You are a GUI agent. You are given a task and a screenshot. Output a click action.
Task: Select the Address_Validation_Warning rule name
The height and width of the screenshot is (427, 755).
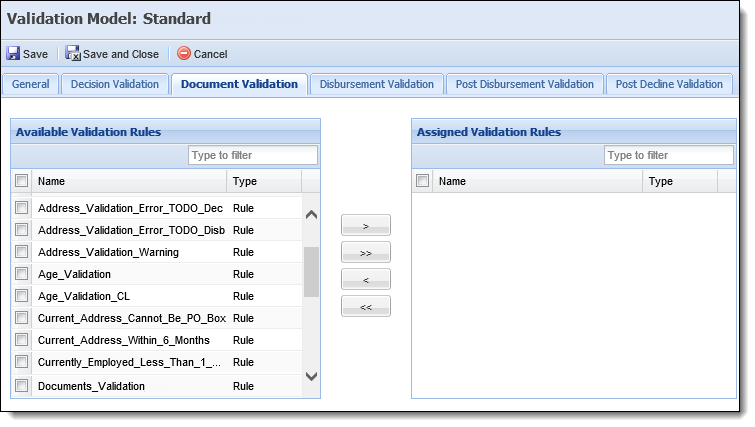pos(108,253)
